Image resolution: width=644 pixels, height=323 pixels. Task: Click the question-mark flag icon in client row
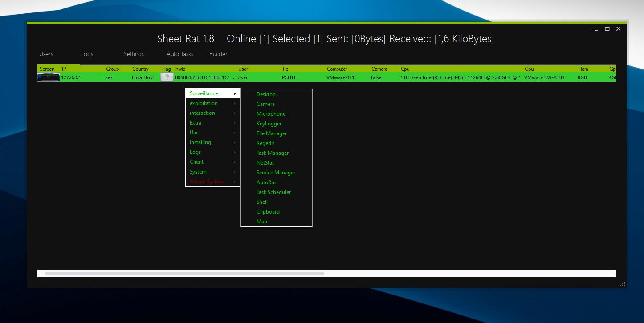pos(167,77)
